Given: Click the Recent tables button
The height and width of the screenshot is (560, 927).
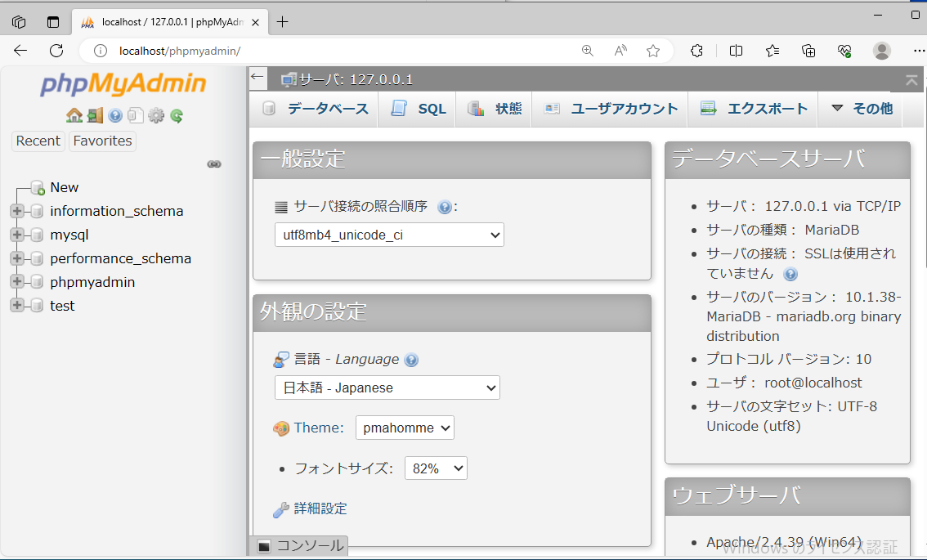Looking at the screenshot, I should pos(38,141).
